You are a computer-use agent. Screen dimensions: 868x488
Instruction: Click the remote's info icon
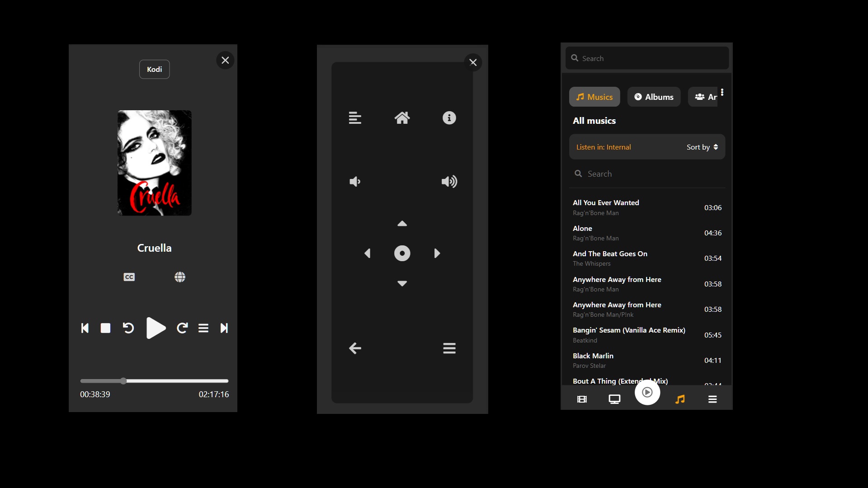(x=449, y=118)
